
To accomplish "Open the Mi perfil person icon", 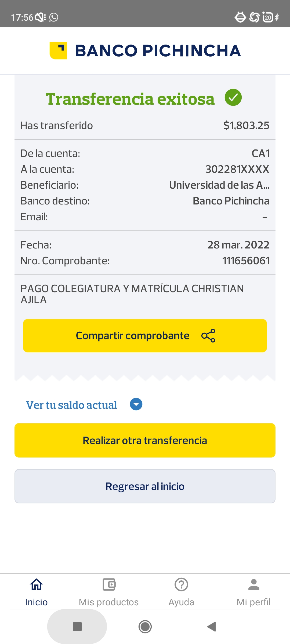I will click(254, 584).
